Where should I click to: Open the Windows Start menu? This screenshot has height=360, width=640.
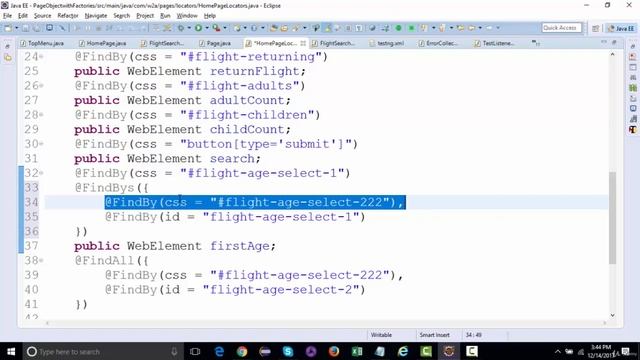coord(11,351)
